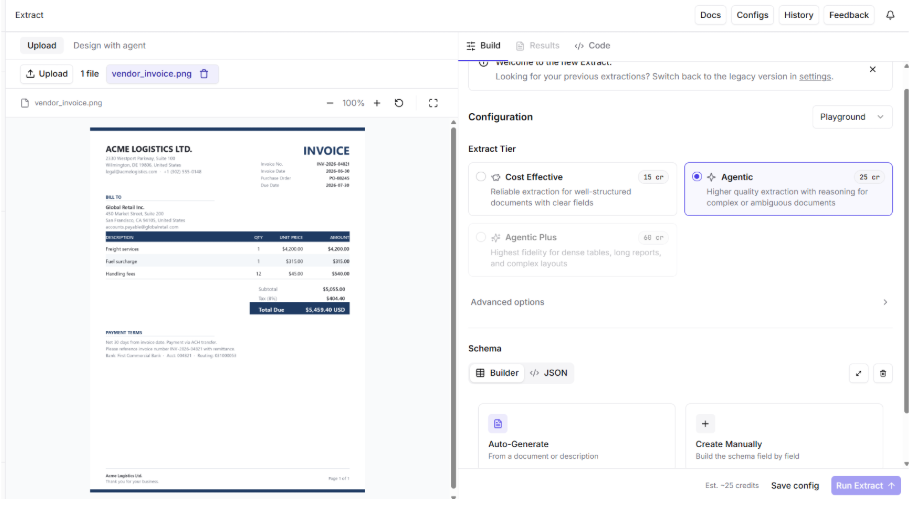Click the configuration panel scrollbar
The width and height of the screenshot is (910, 507).
(906, 252)
